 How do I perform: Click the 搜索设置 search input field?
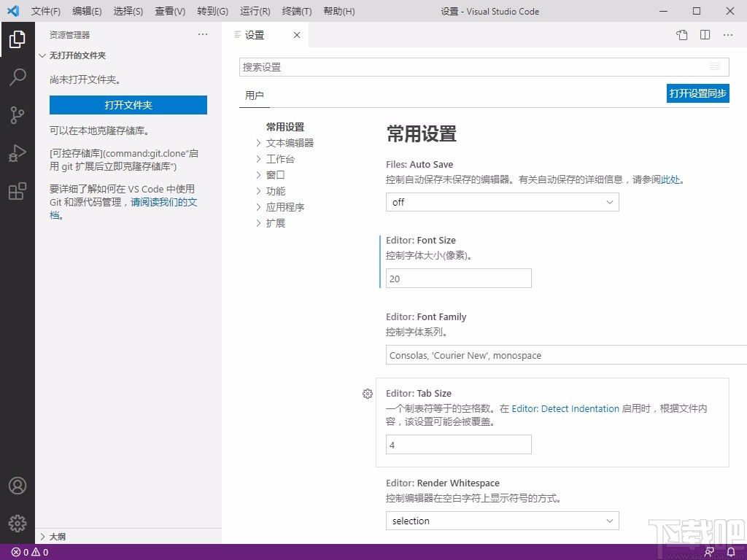coord(474,67)
